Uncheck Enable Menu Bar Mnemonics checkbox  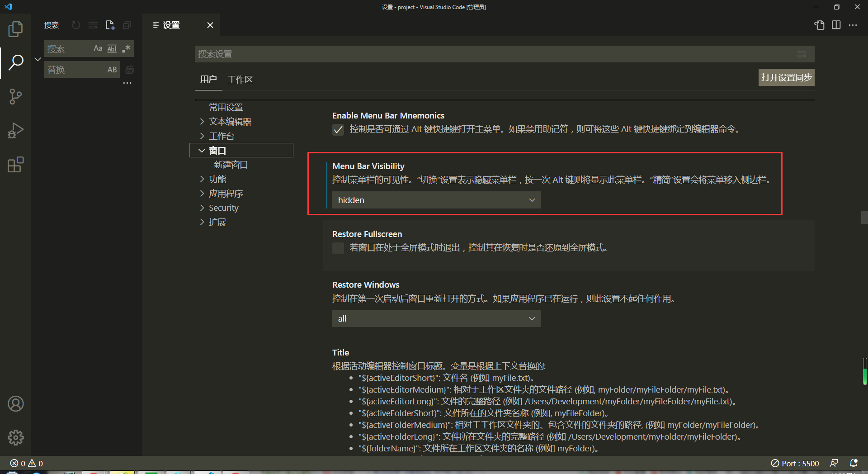tap(338, 130)
